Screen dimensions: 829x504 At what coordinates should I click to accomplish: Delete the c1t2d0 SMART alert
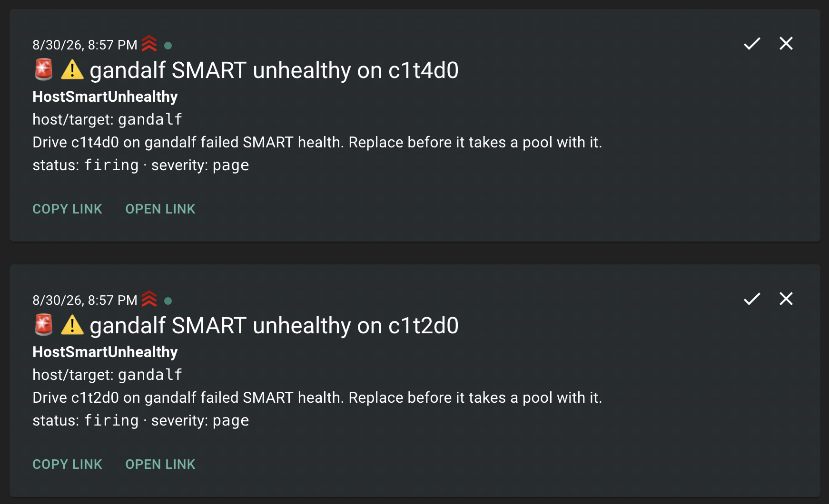click(786, 299)
